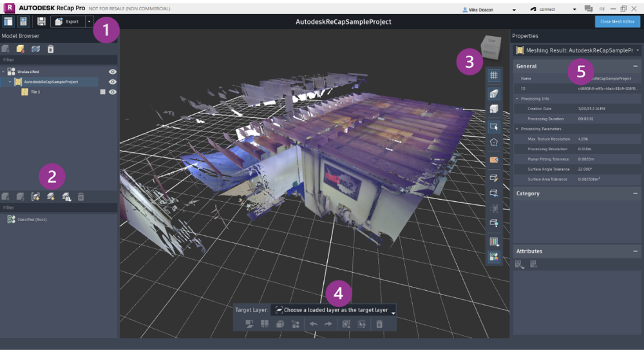Click the split-panels icon in the Target Layer toolbar
This screenshot has height=352, width=644.
[x=265, y=324]
